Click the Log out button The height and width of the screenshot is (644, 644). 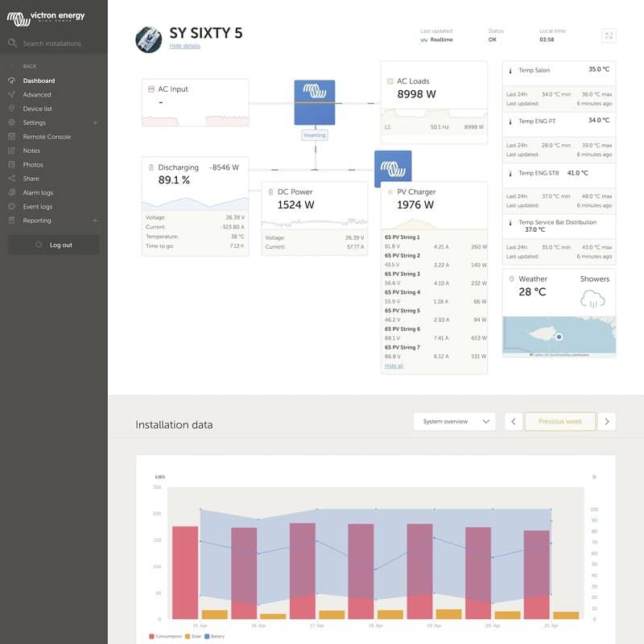54,245
